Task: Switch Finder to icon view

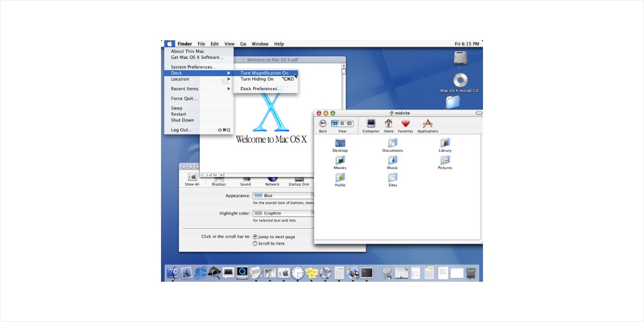Action: [335, 123]
